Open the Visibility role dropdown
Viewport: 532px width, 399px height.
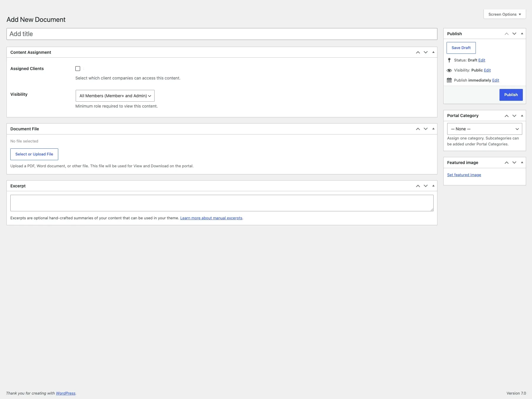pos(115,96)
